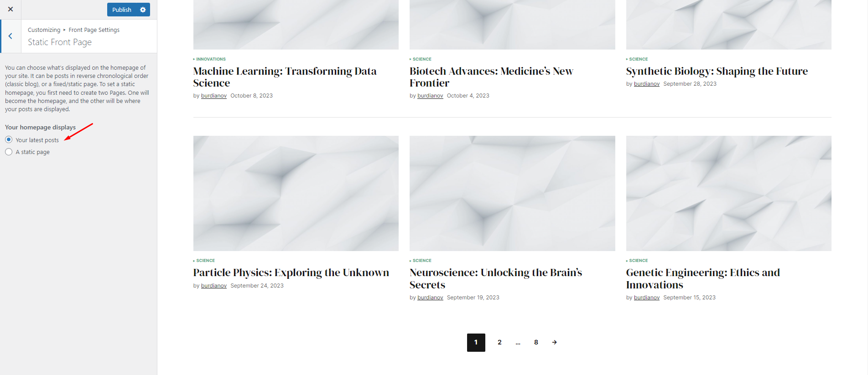Click the Publish button

click(122, 10)
